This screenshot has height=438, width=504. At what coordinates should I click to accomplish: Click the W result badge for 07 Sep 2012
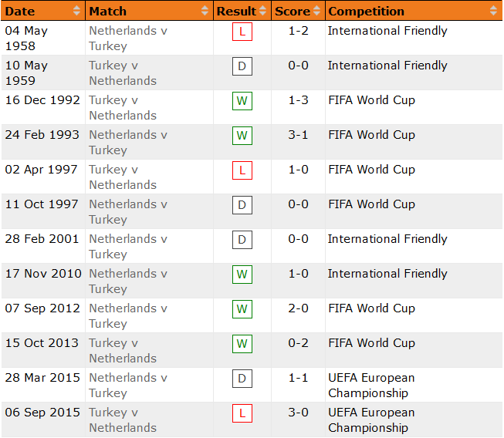click(242, 310)
